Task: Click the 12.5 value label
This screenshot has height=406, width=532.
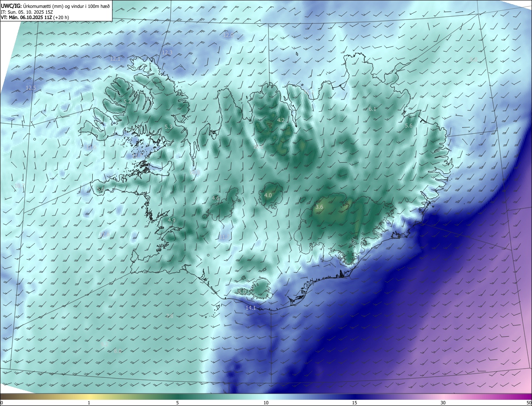Action: 31,88
